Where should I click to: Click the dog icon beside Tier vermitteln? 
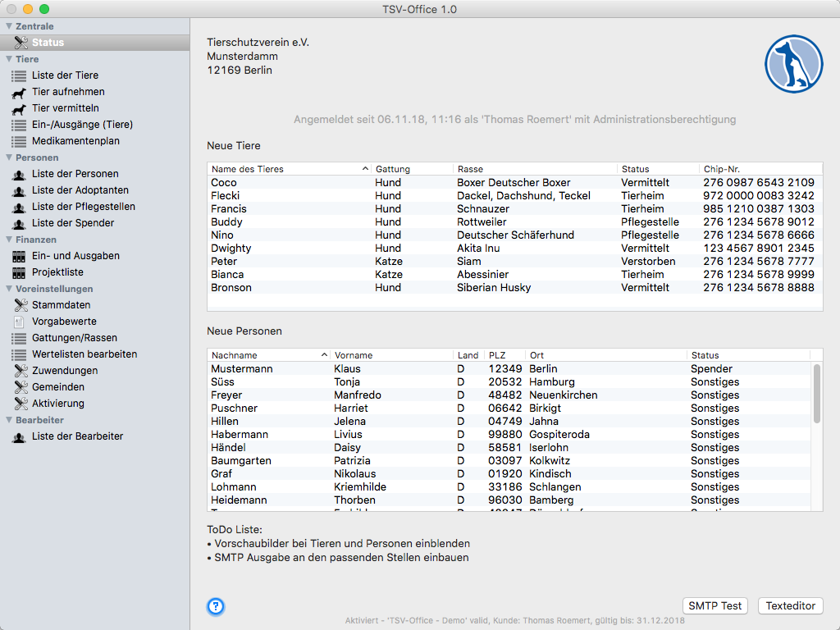19,108
